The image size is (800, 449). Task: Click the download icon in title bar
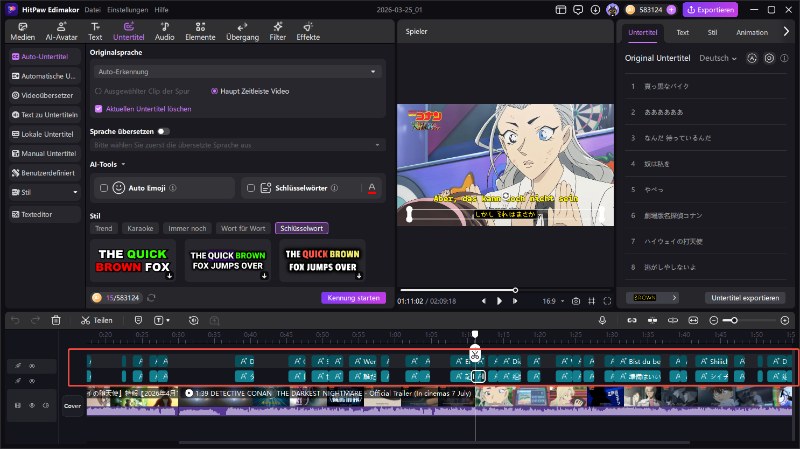point(595,10)
